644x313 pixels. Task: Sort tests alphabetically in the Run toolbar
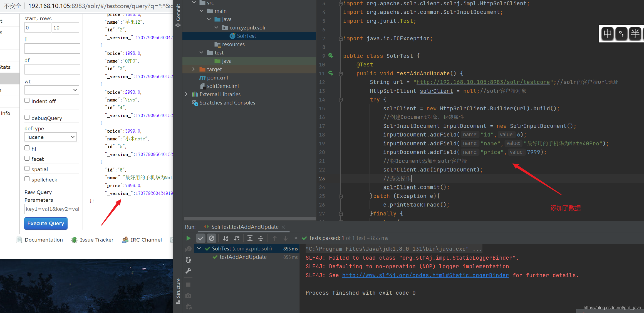[226, 238]
